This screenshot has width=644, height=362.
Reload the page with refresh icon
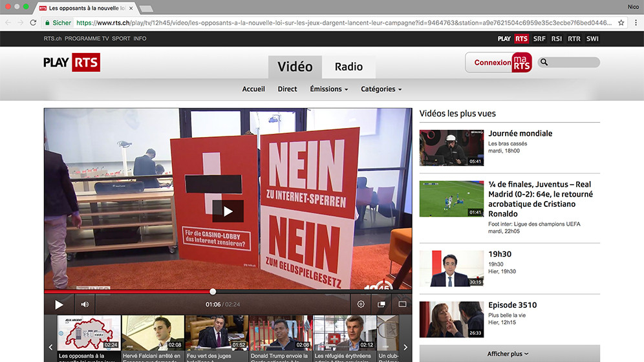33,23
